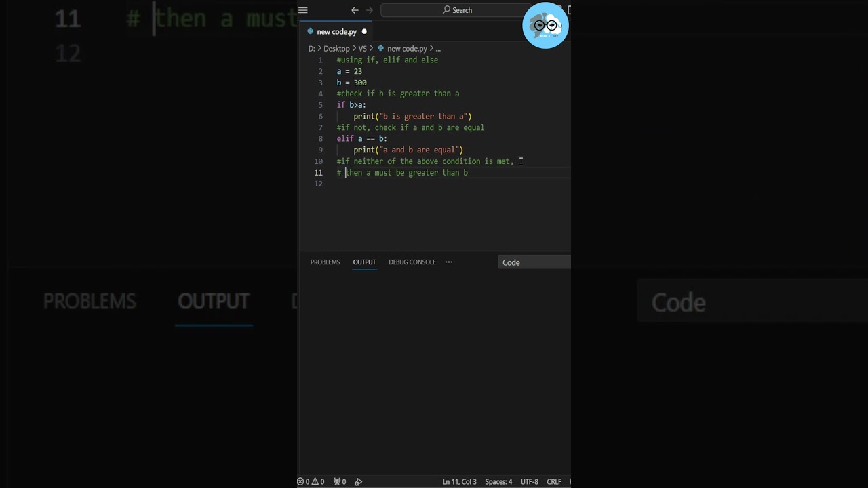868x488 pixels.
Task: Click '# then a must be greater than b' comment
Action: [x=402, y=173]
